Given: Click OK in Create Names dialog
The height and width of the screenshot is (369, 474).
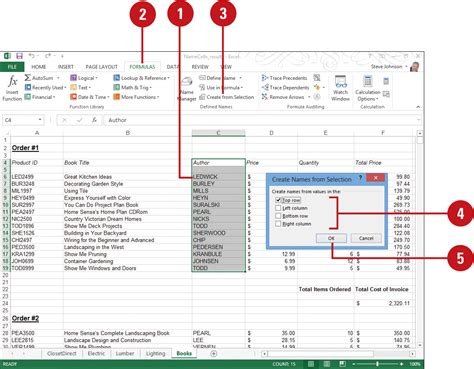Looking at the screenshot, I should point(331,238).
